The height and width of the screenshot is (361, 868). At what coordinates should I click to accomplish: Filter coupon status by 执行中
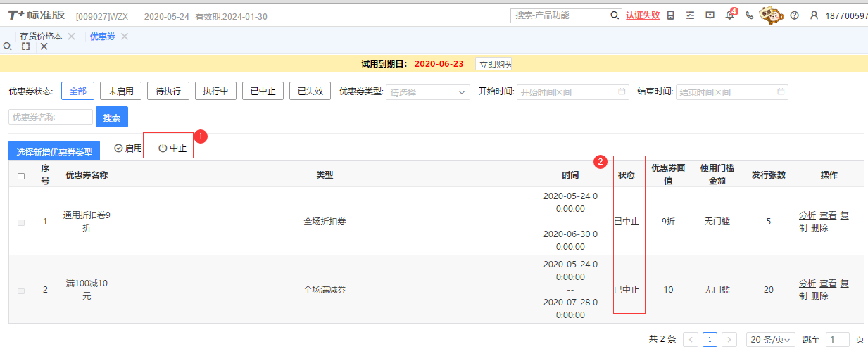215,91
